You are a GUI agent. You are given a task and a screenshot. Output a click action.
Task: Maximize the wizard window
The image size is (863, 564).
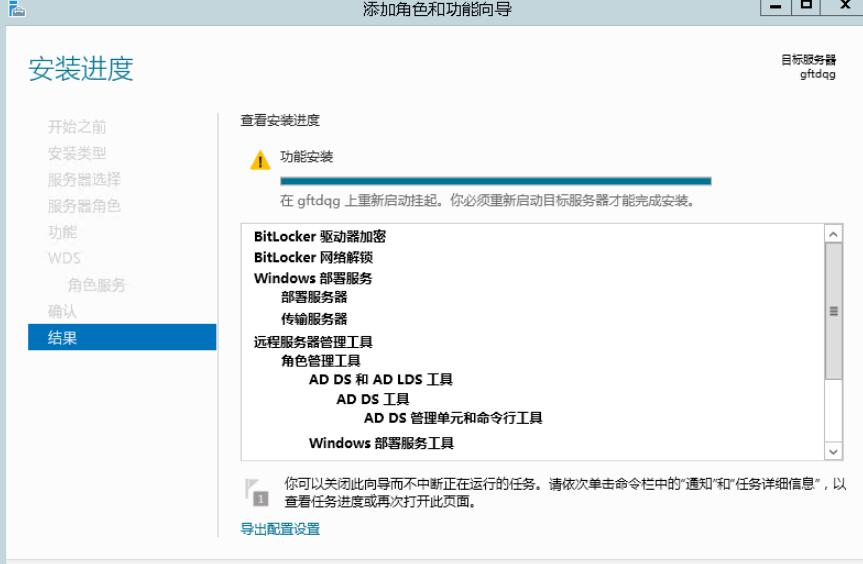[806, 7]
